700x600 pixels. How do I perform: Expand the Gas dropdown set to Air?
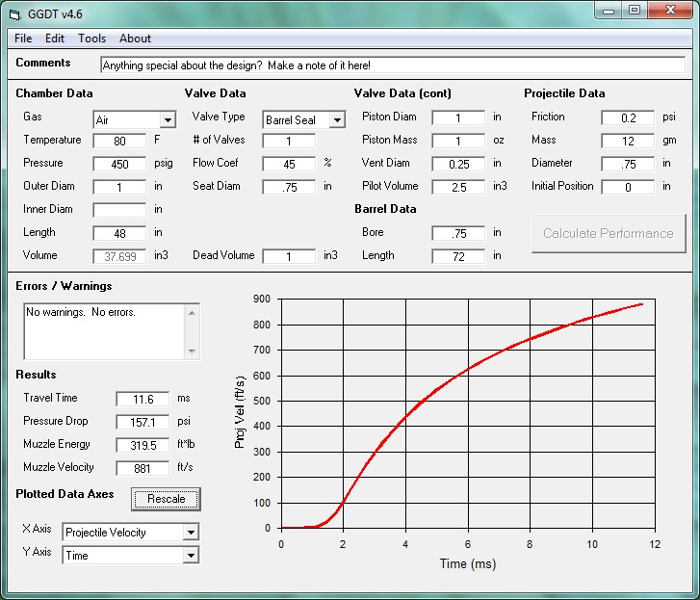click(x=168, y=120)
